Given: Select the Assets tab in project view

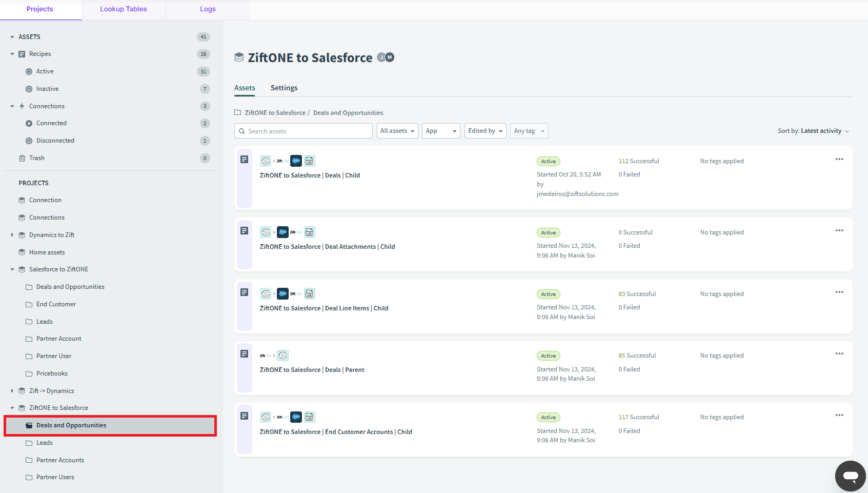Looking at the screenshot, I should coord(245,88).
